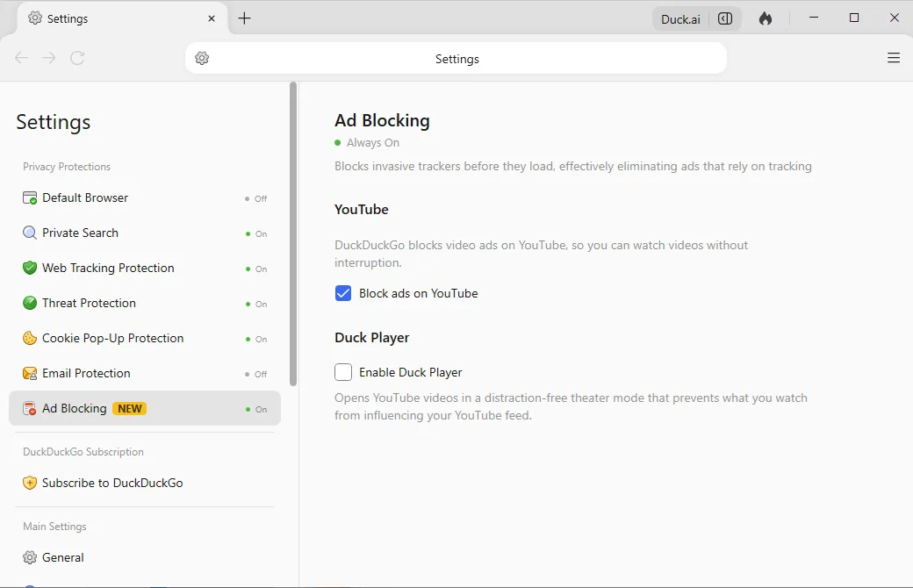Viewport: 913px width, 588px height.
Task: Click the Ad Blocking page heading
Action: point(382,120)
